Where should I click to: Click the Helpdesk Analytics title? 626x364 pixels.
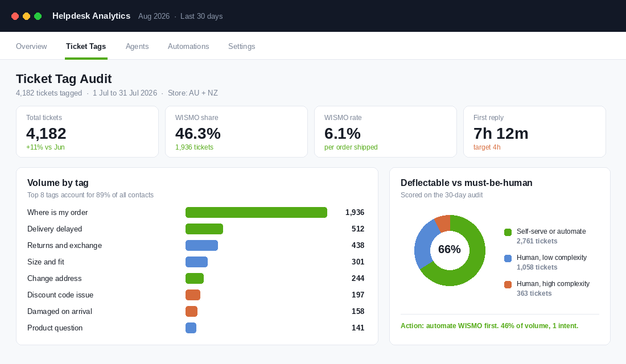point(91,16)
